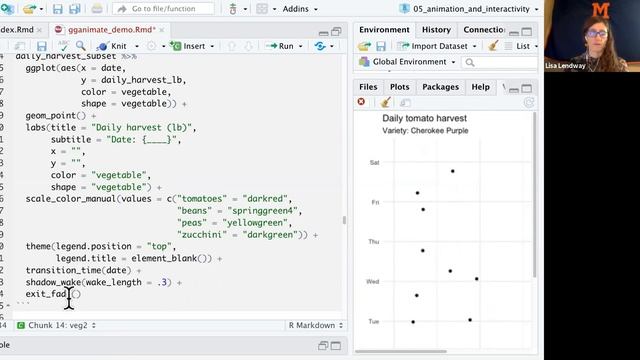Image resolution: width=640 pixels, height=360 pixels.
Task: Switch to the gganimate_demo.Rmd tab
Action: [x=111, y=30]
